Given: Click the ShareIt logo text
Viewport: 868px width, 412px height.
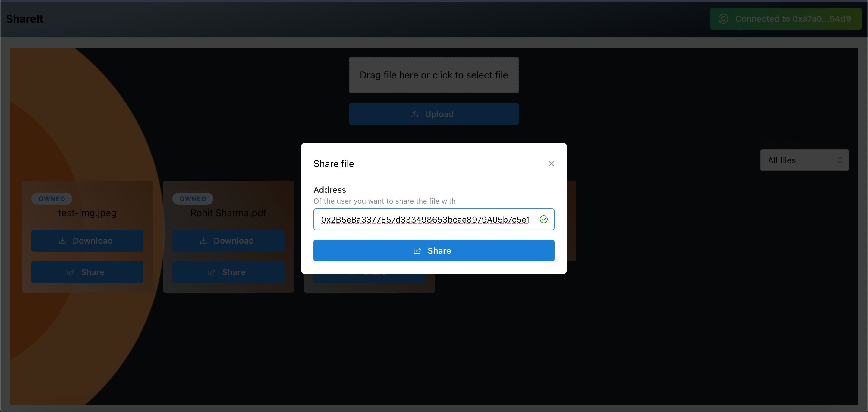Looking at the screenshot, I should tap(25, 19).
